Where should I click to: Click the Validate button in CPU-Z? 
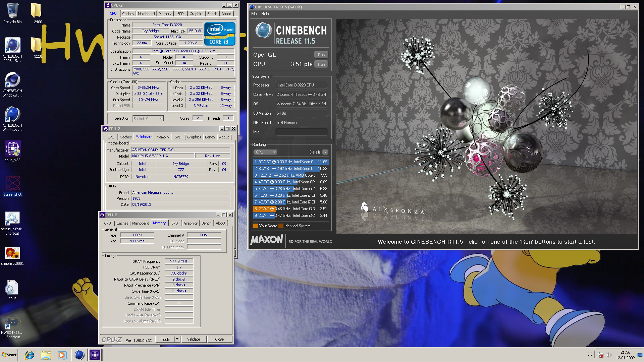(194, 339)
